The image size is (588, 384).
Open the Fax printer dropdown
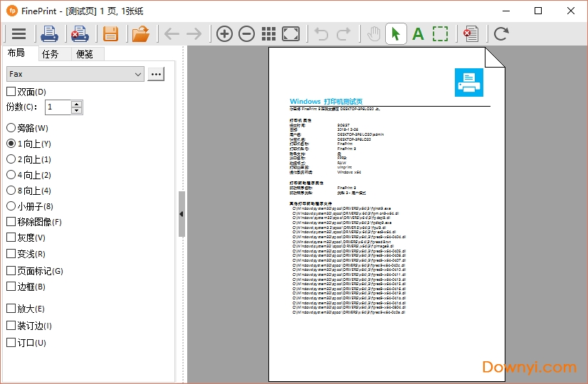pos(75,74)
